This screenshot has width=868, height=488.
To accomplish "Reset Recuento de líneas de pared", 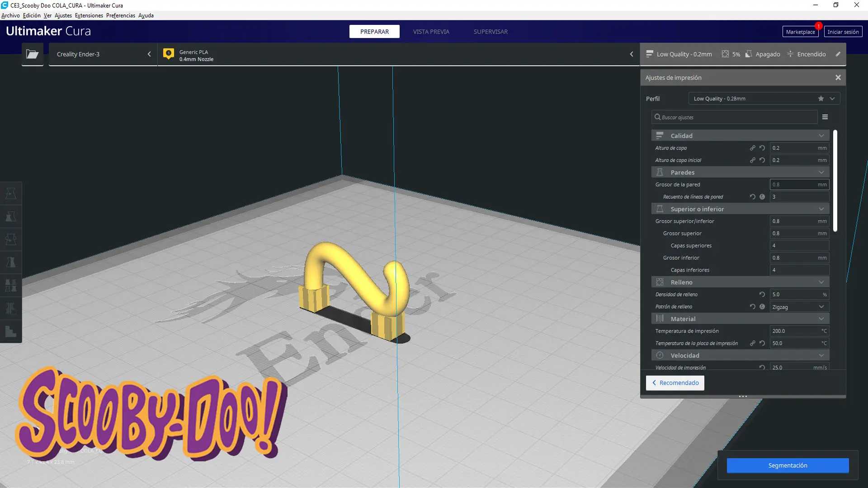I will 752,197.
